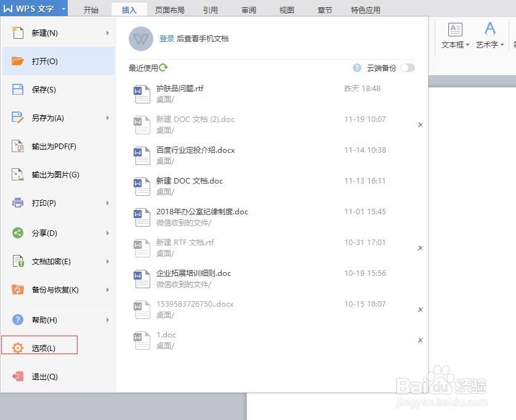The image size is (516, 420).
Task: Click the Save As pencil icon
Action: [18, 118]
